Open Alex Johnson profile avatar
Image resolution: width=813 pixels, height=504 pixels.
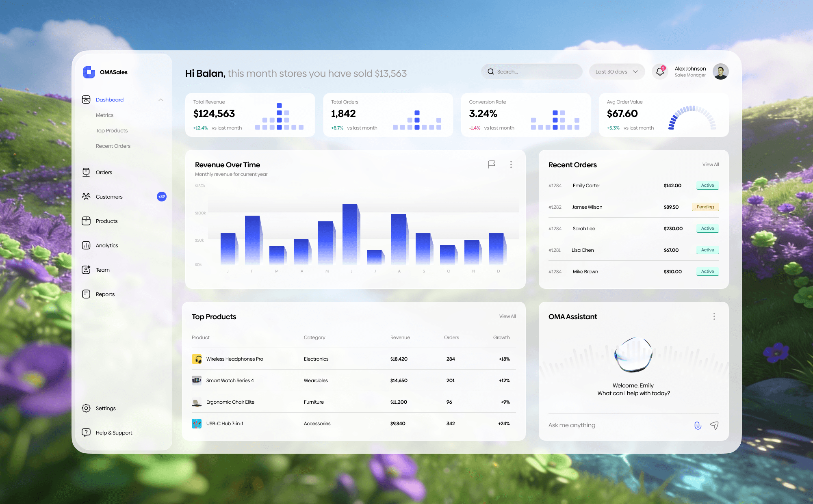pos(720,71)
